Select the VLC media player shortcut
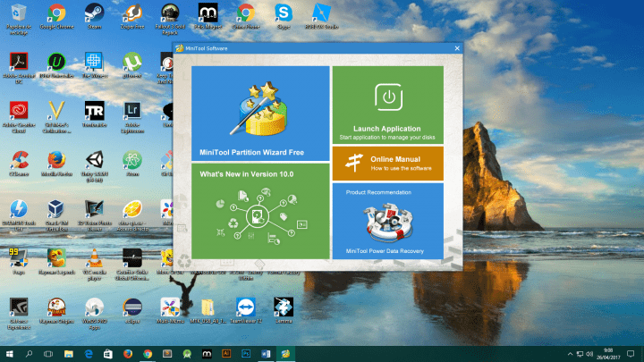The image size is (644, 362). click(x=95, y=265)
